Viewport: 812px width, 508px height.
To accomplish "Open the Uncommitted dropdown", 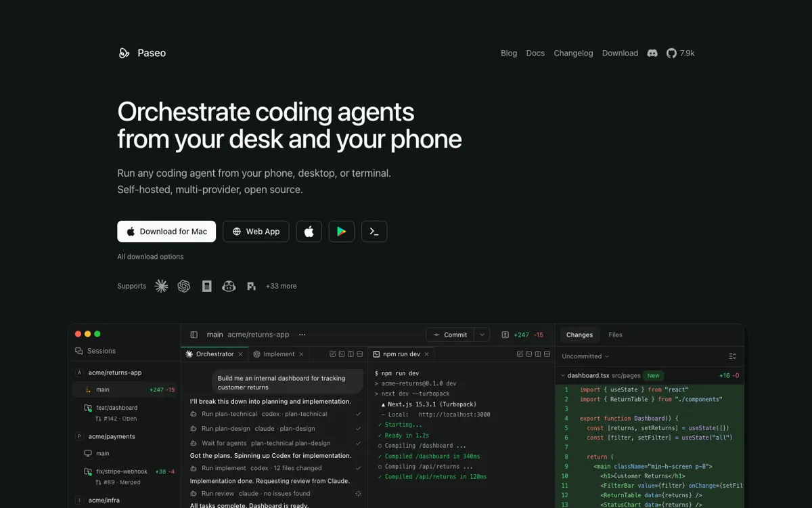I will click(585, 356).
